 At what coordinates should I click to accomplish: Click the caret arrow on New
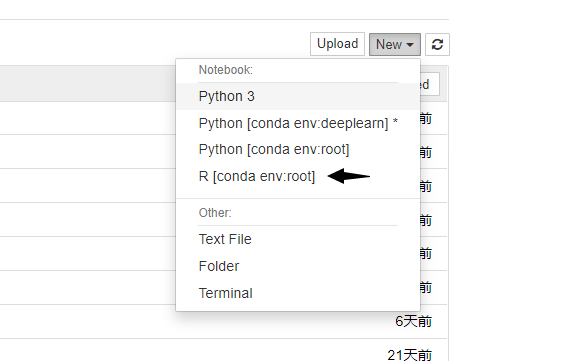point(410,45)
